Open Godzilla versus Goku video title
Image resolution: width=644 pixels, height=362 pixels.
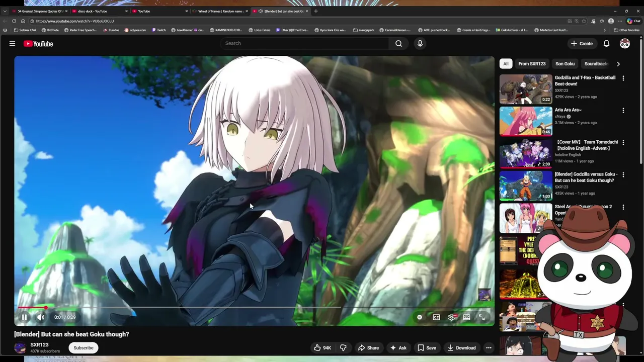[586, 177]
